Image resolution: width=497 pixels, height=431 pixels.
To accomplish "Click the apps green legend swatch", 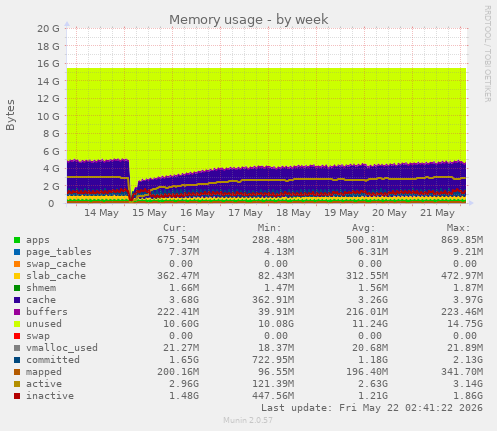I will 17,240.
